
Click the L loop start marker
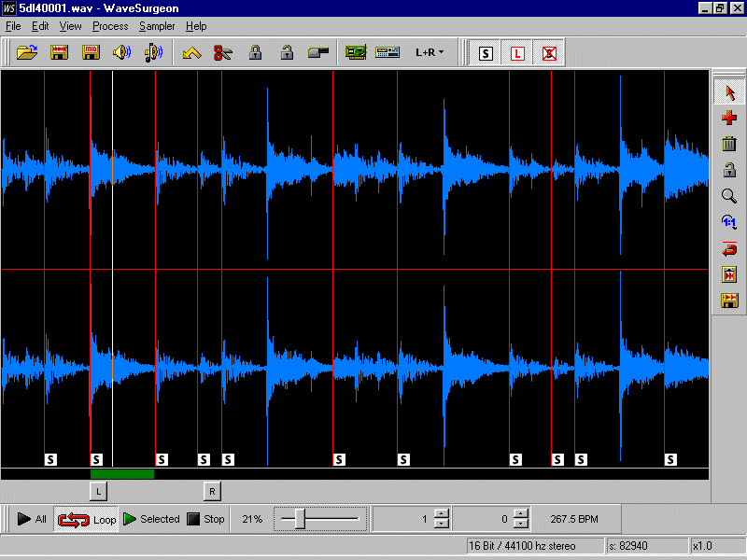[99, 492]
